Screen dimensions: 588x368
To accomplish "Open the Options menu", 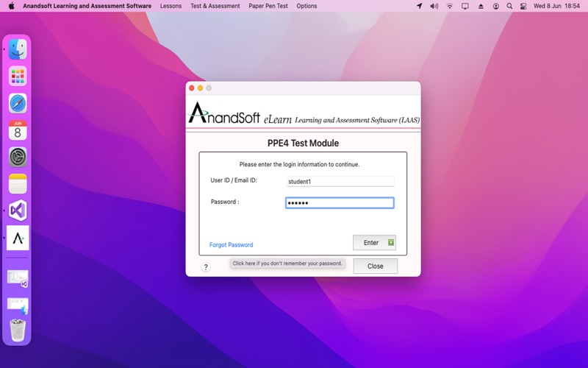I will pos(306,6).
